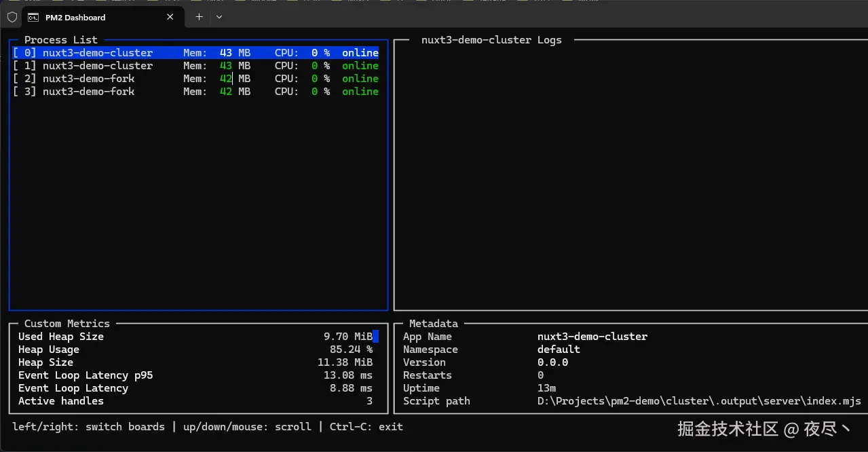The image size is (868, 452).
Task: Click the Used Heap Size metric label
Action: pyautogui.click(x=61, y=337)
